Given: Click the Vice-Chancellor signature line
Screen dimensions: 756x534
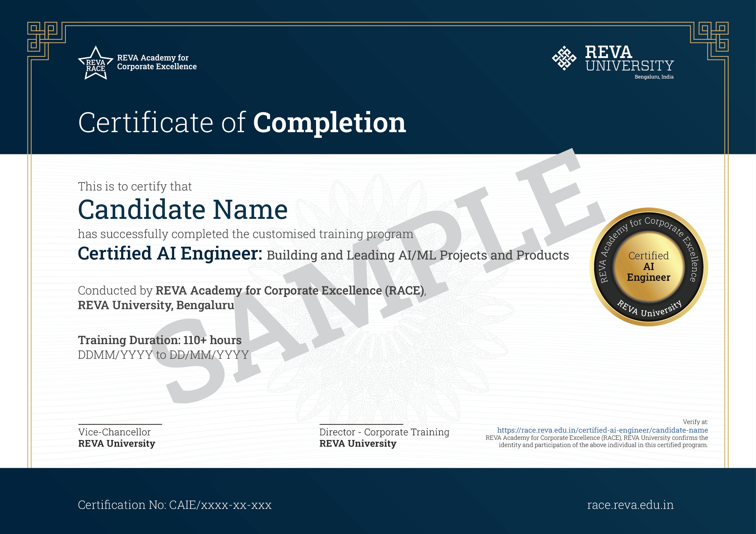Looking at the screenshot, I should 120,424.
